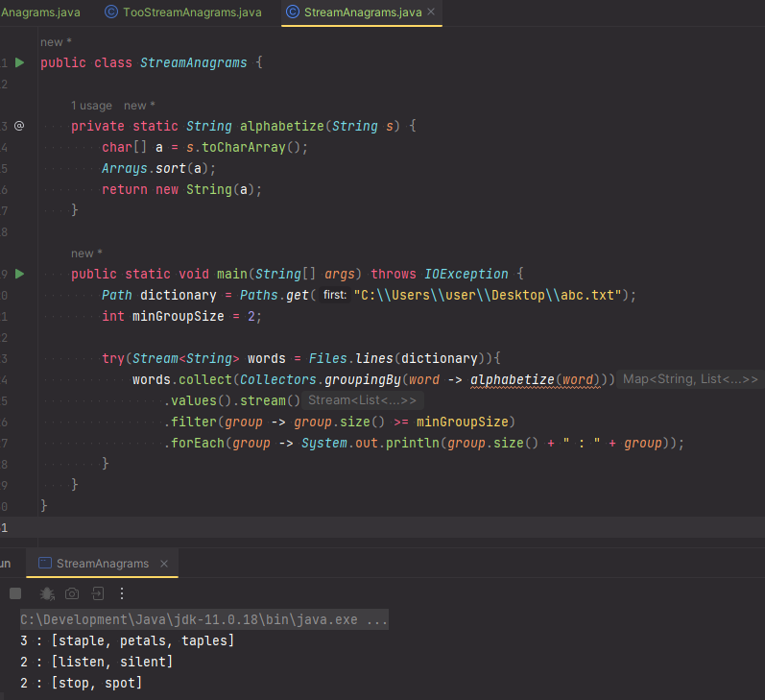Click the debug bug icon in the Run toolbar
765x700 pixels.
pos(47,593)
